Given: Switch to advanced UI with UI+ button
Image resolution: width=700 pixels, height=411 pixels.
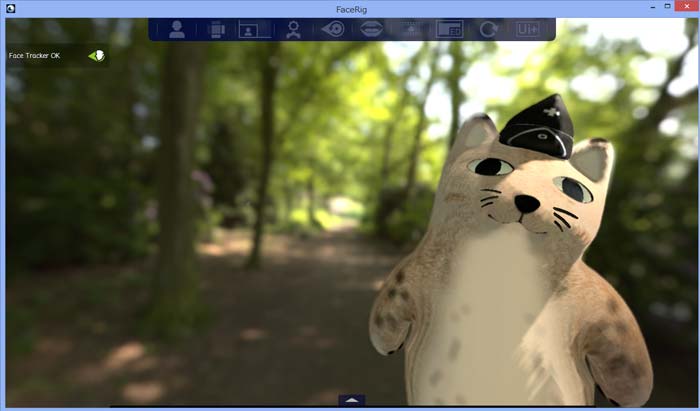Looking at the screenshot, I should [528, 29].
